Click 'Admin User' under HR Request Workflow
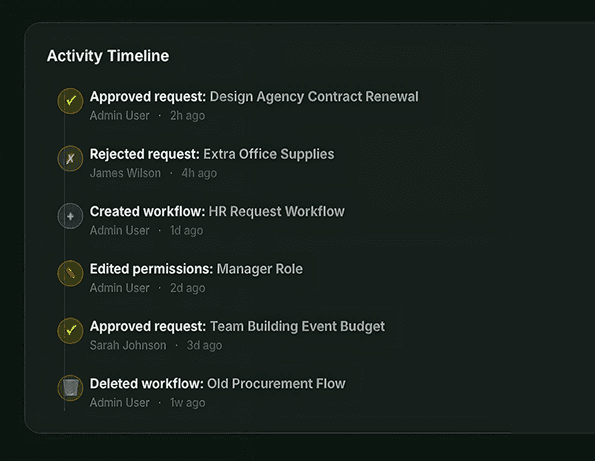The height and width of the screenshot is (461, 595). click(x=120, y=230)
